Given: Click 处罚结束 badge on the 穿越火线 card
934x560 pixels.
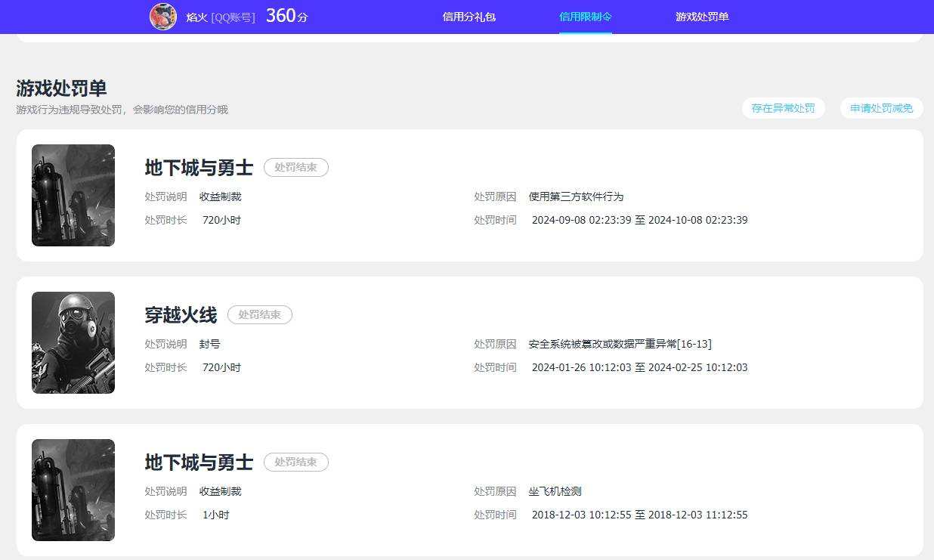Looking at the screenshot, I should (260, 315).
